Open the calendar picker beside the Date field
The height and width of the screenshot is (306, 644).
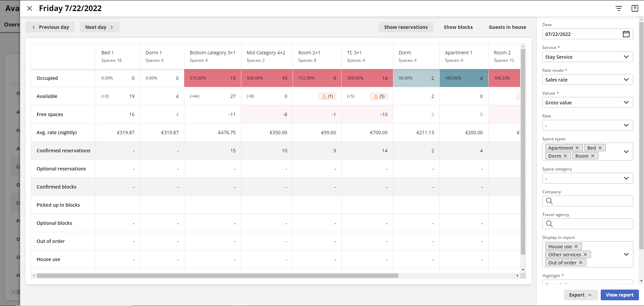coord(626,34)
